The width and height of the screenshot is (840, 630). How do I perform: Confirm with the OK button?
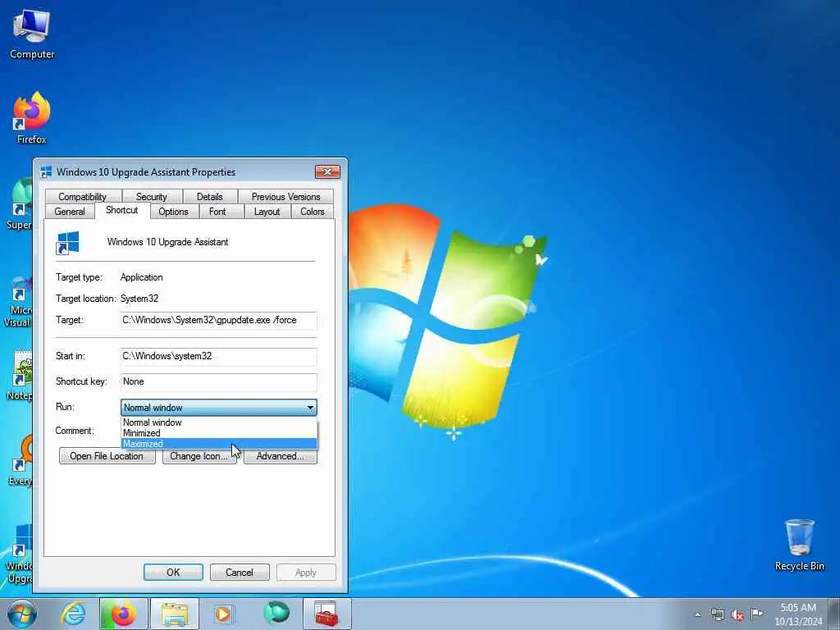click(173, 572)
